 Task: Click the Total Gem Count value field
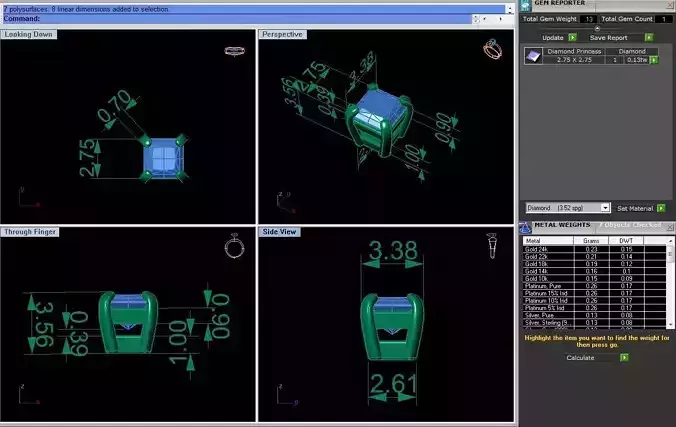(663, 19)
